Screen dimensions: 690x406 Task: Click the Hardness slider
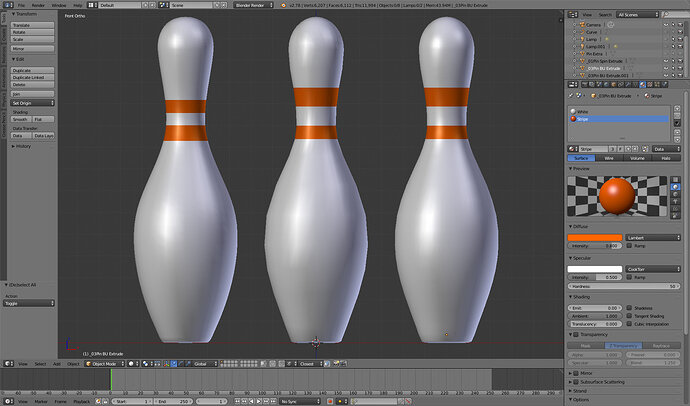point(624,286)
